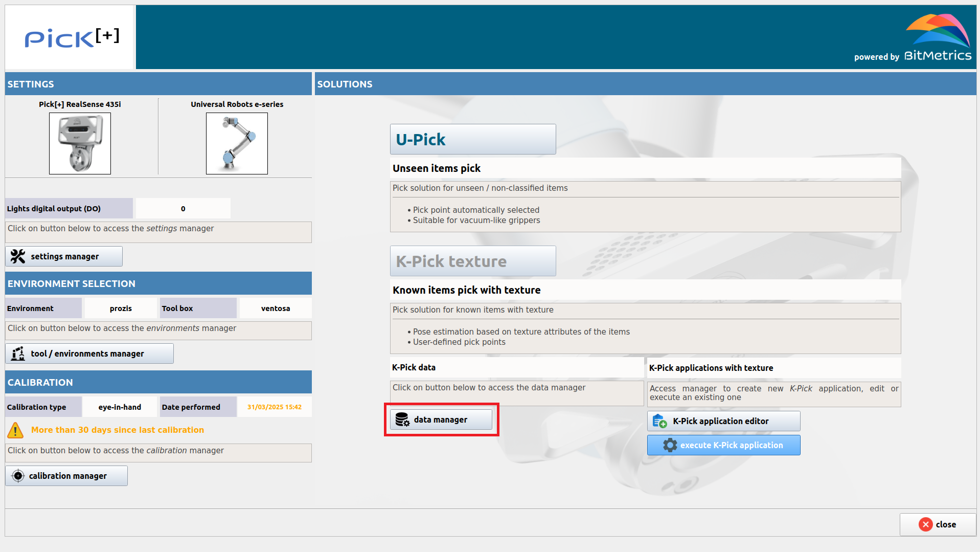Screen dimensions: 980x552
Task: Click the ENVIRONMENT SELECTION header
Action: click(158, 283)
